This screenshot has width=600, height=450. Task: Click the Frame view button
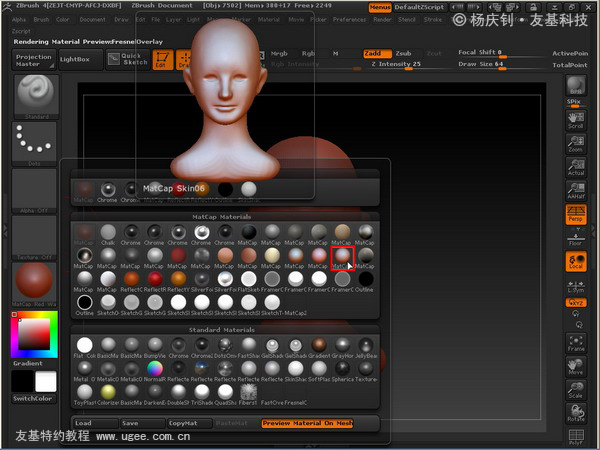[x=576, y=343]
